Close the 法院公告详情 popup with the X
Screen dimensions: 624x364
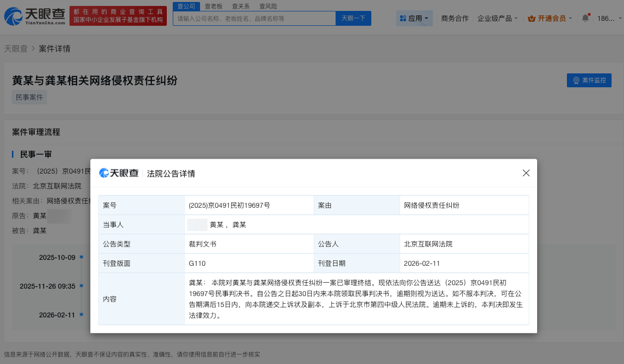(526, 173)
